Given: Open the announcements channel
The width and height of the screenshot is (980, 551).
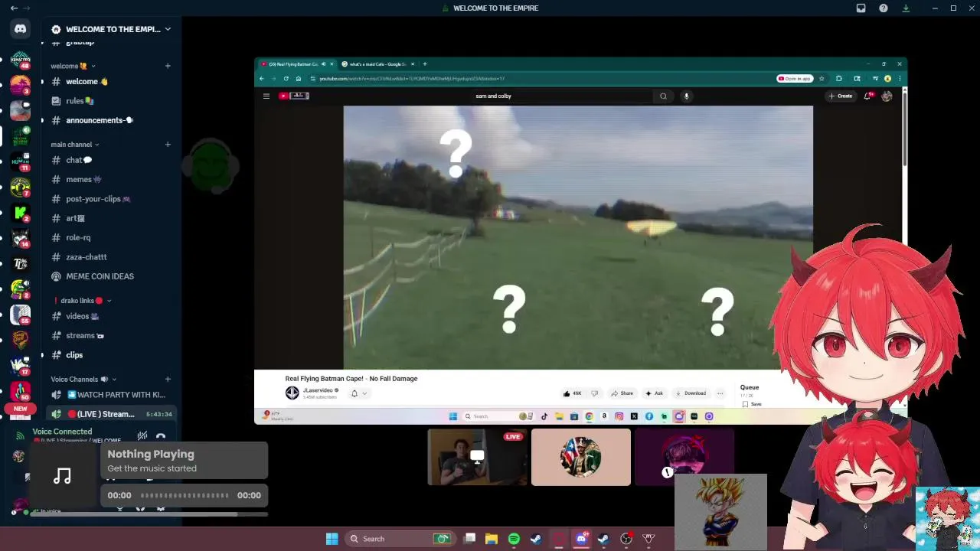Looking at the screenshot, I should pyautogui.click(x=111, y=120).
